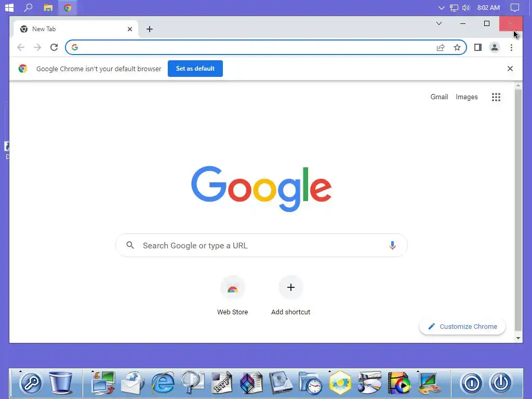Screen dimensions: 532x399
Task: Open the Chrome side panel
Action: click(478, 47)
